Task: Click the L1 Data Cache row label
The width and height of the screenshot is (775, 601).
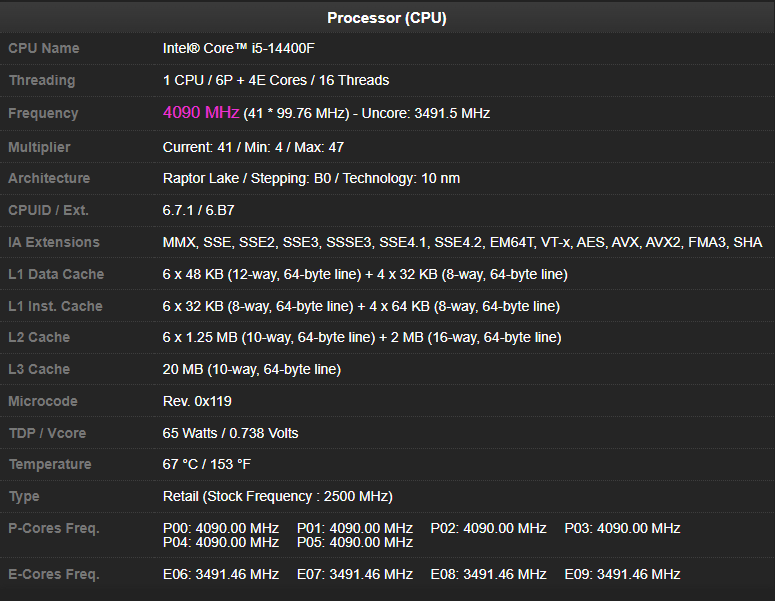Action: [56, 274]
